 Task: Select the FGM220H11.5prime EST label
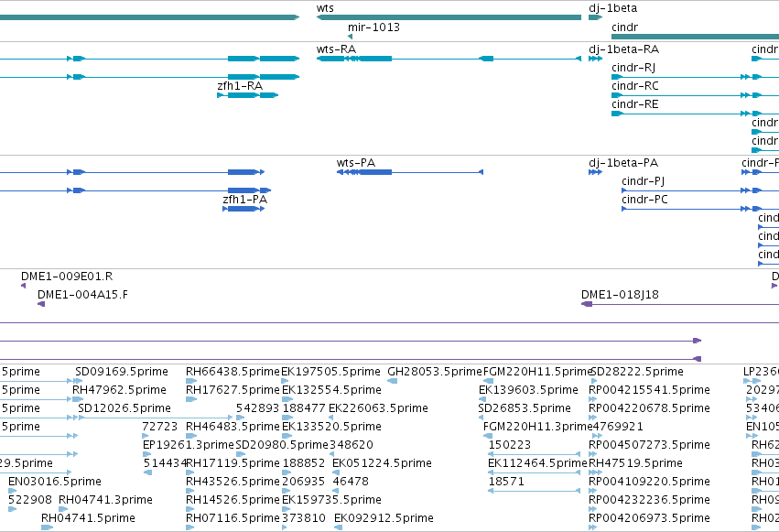pyautogui.click(x=537, y=372)
